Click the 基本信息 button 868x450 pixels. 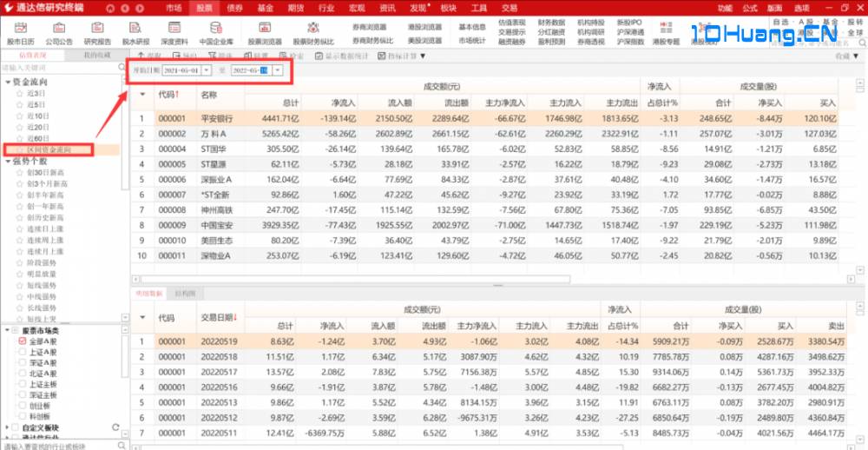472,27
